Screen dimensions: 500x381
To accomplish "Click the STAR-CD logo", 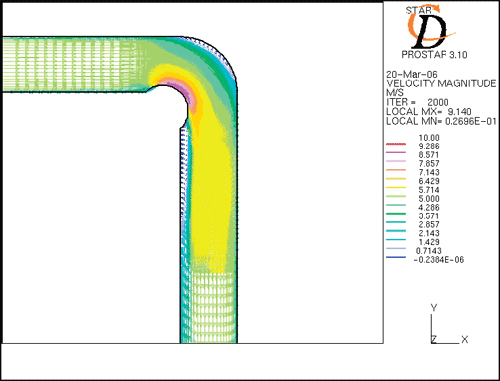I will tap(431, 27).
